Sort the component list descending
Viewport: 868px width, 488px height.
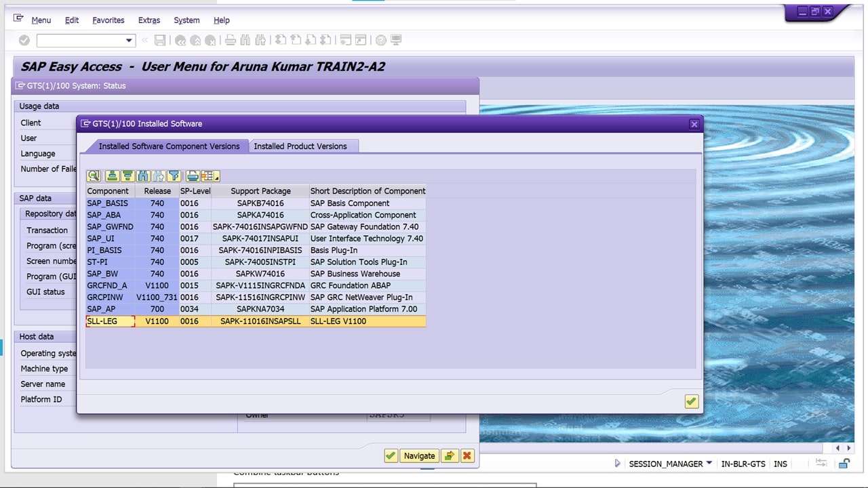(x=127, y=176)
